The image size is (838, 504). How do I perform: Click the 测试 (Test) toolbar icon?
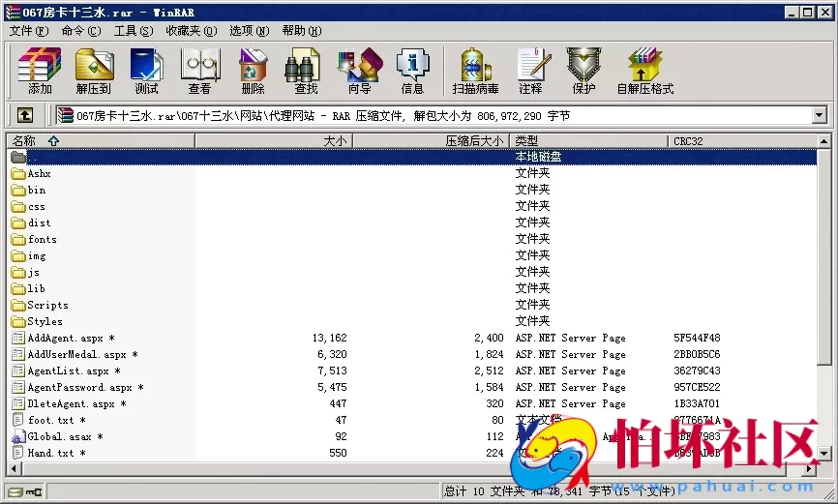pos(146,71)
